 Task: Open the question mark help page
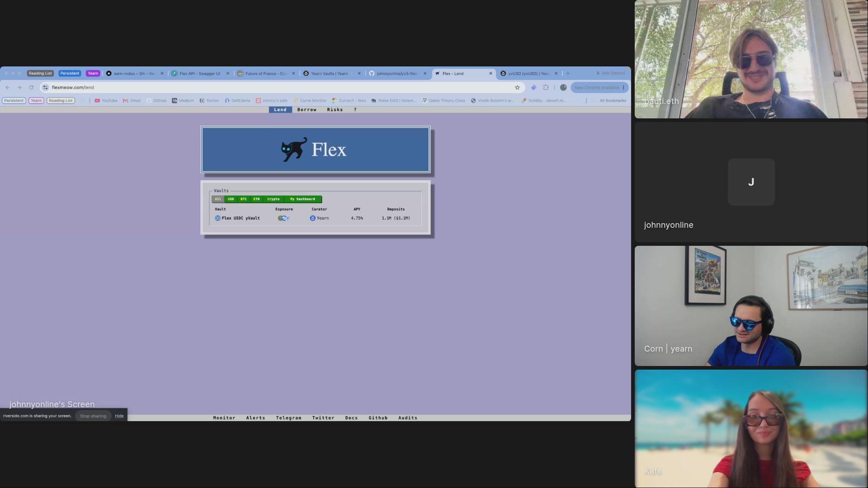point(355,110)
